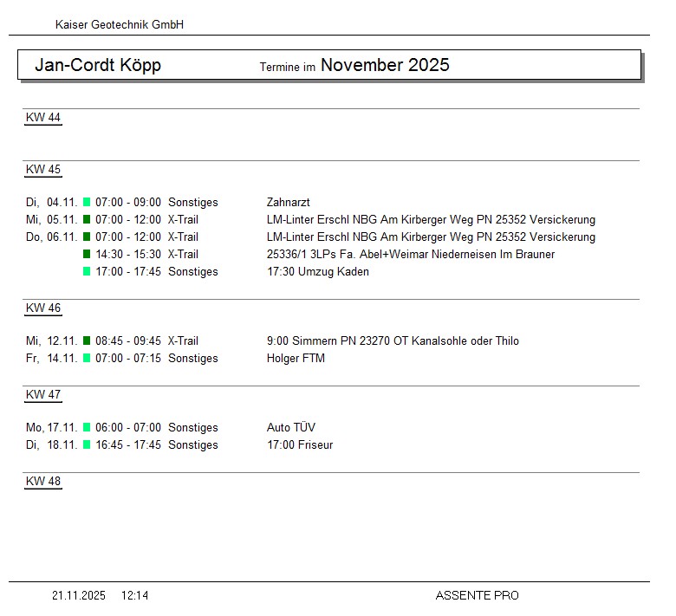
Task: Click the ASSENTE PRO footer text
Action: 477,595
